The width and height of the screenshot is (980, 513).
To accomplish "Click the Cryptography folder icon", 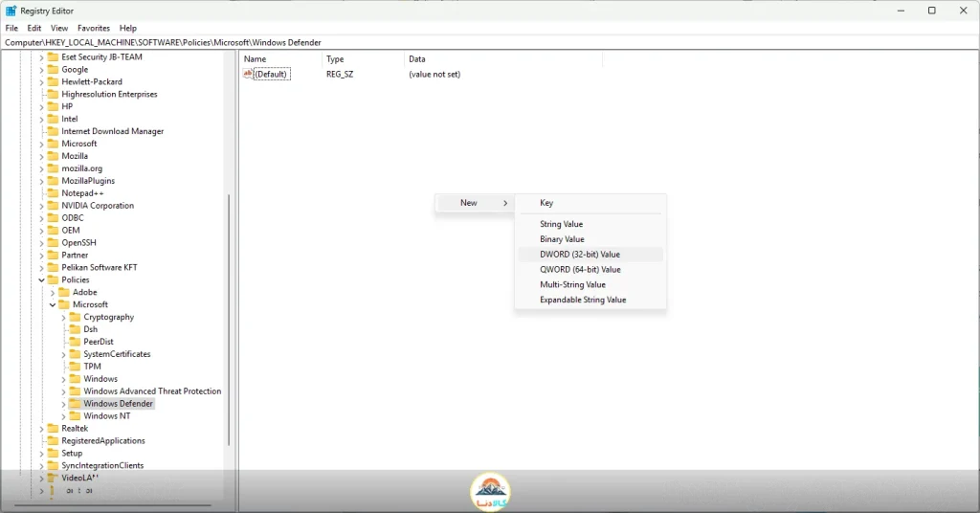I will click(75, 317).
